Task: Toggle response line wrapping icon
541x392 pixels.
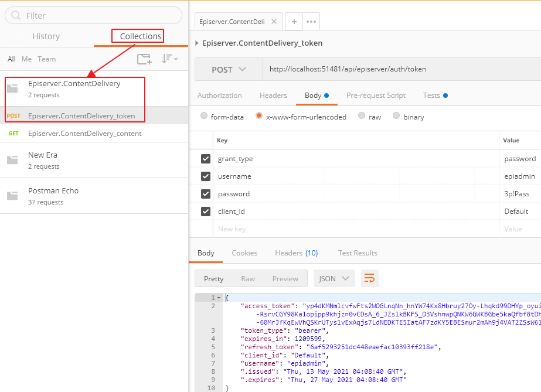Action: click(369, 278)
